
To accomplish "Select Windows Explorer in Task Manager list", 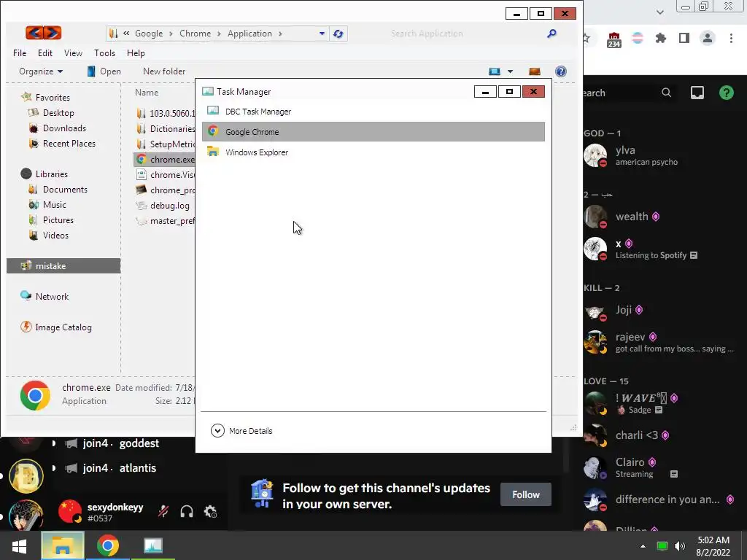I will tap(373, 152).
